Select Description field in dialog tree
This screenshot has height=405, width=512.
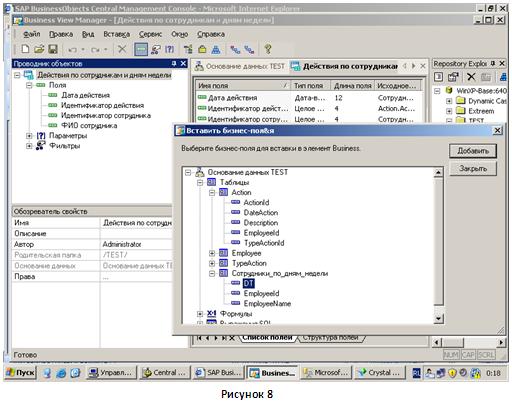[261, 223]
